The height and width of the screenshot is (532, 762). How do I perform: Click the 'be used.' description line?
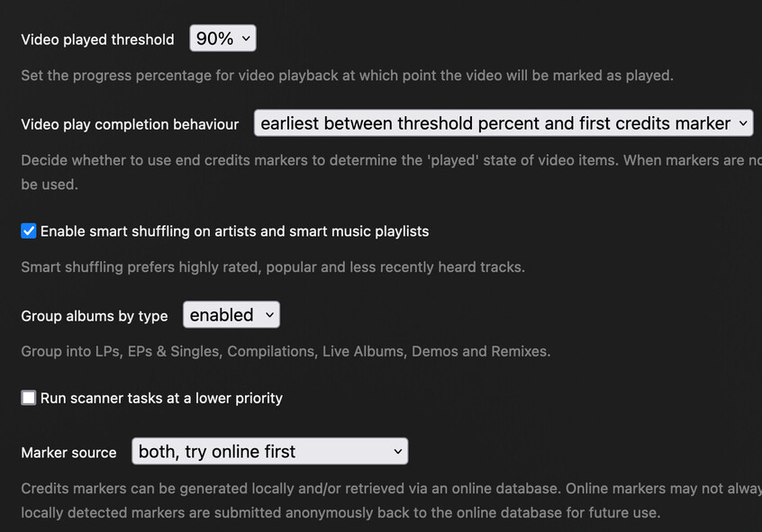pos(50,185)
